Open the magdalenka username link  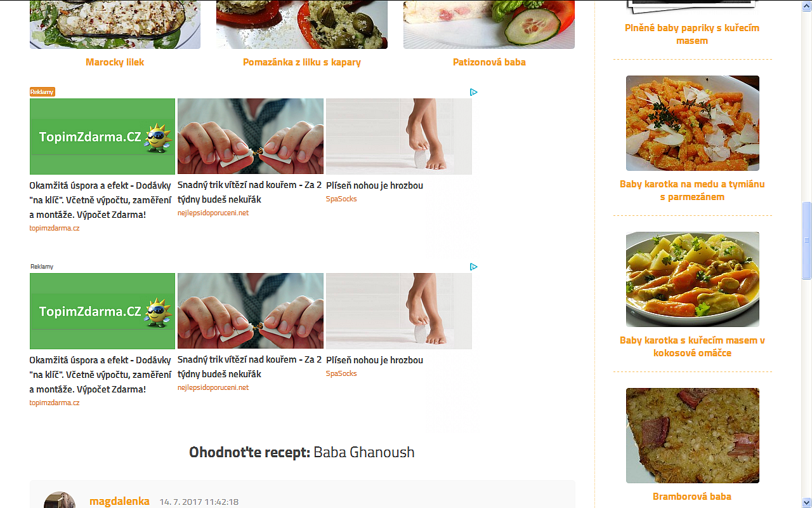click(x=119, y=501)
